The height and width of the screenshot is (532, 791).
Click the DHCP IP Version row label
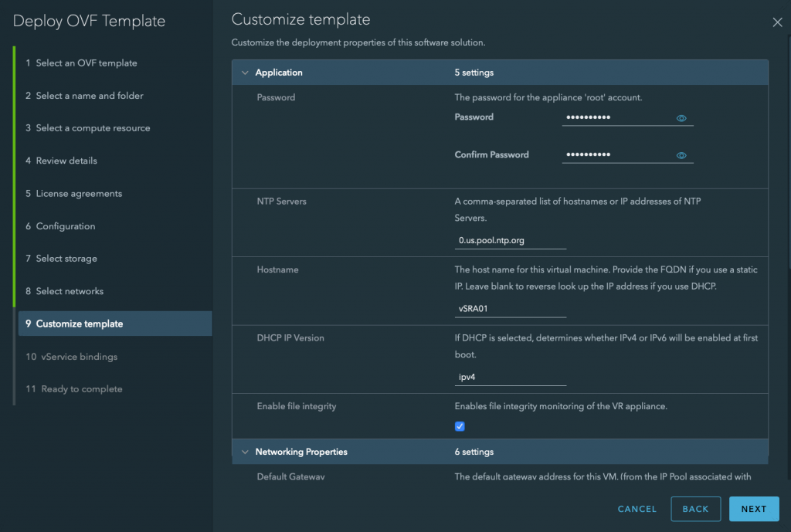click(x=290, y=338)
